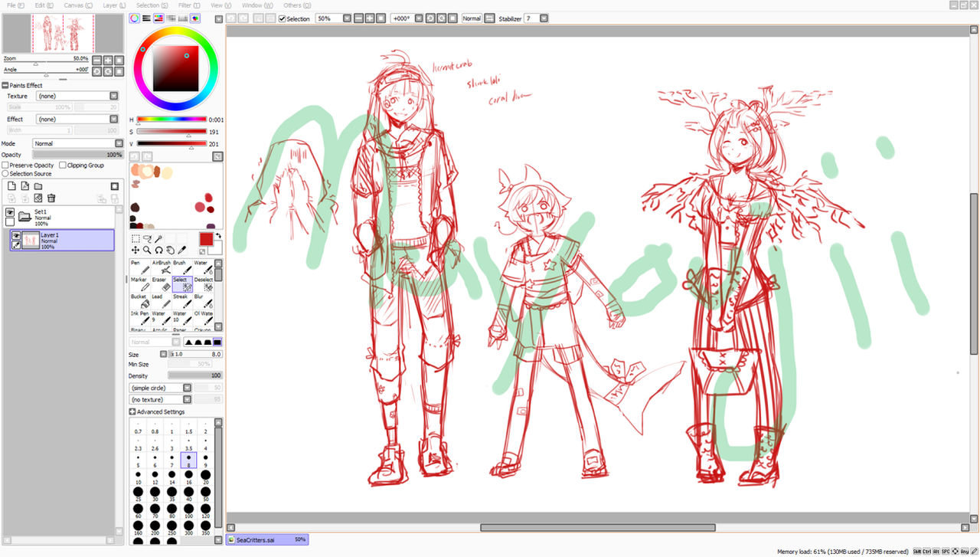980x557 pixels.
Task: Open the Window menu
Action: click(256, 5)
